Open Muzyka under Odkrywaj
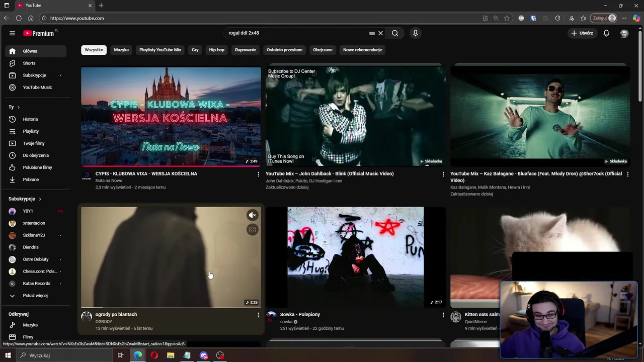Screen dimensions: 644x362 [x=36, y=325]
